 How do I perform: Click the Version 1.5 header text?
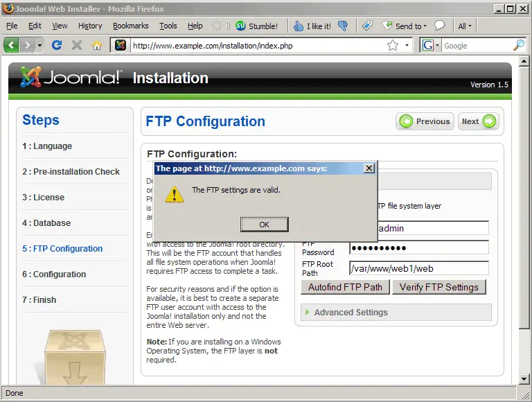489,85
